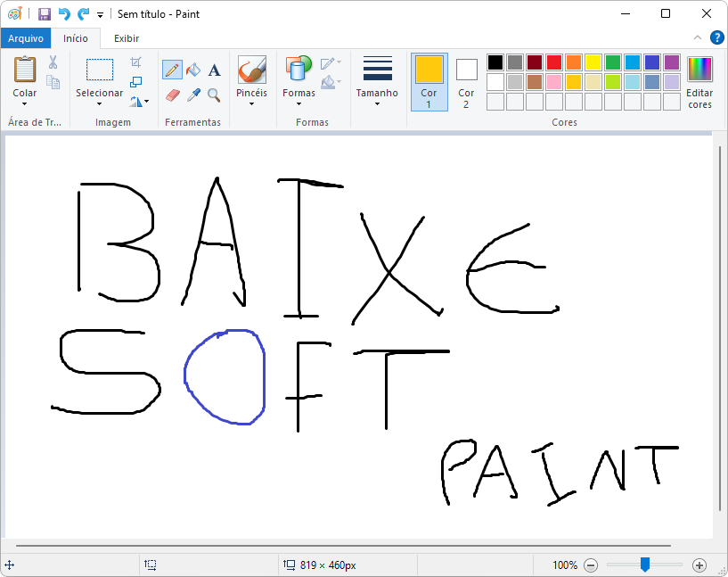Pick the orange color swatch
The image size is (728, 577).
click(574, 62)
